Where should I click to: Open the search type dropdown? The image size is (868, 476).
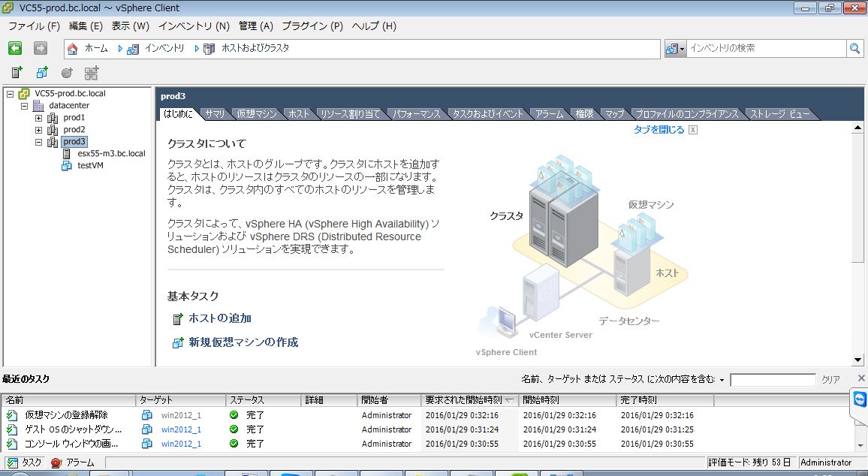coord(675,49)
